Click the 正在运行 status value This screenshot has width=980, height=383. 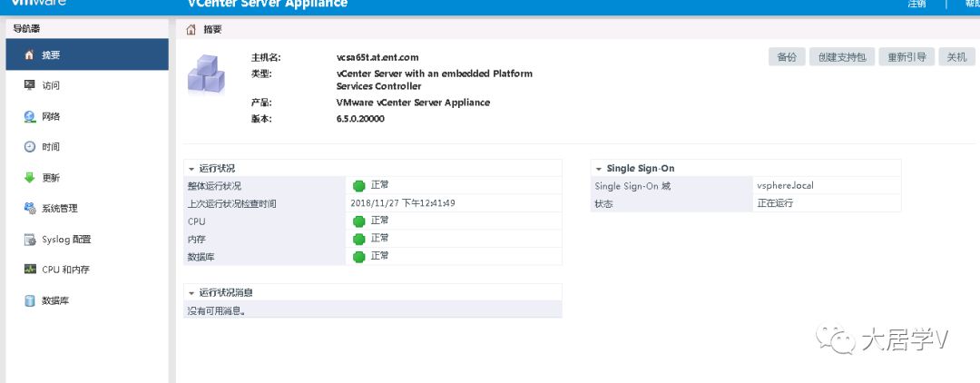coord(776,203)
